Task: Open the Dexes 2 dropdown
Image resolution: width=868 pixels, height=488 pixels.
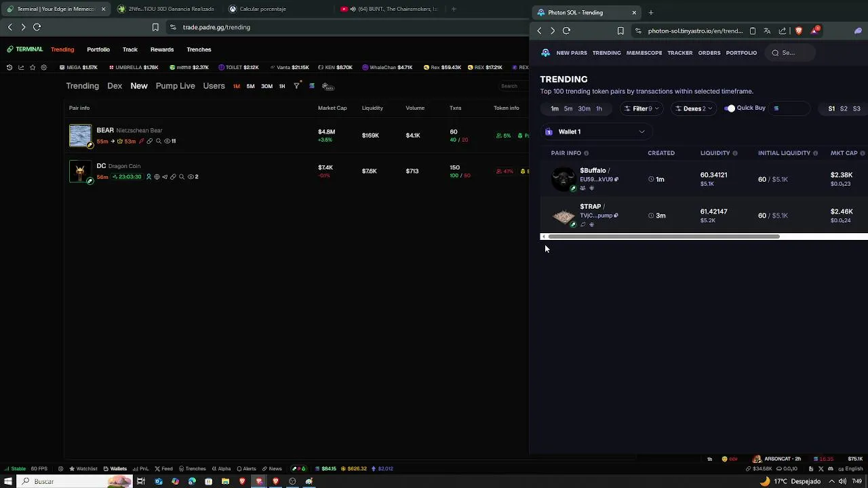Action: (693, 108)
